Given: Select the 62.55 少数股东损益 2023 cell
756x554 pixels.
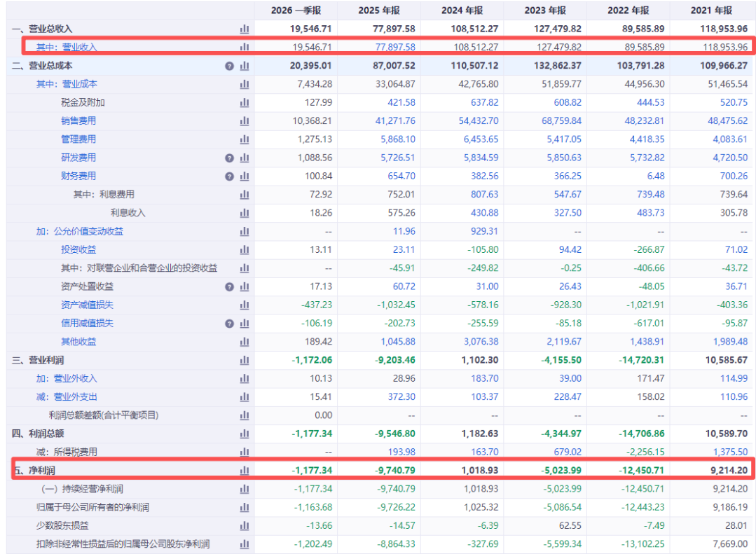Looking at the screenshot, I should click(x=570, y=525).
